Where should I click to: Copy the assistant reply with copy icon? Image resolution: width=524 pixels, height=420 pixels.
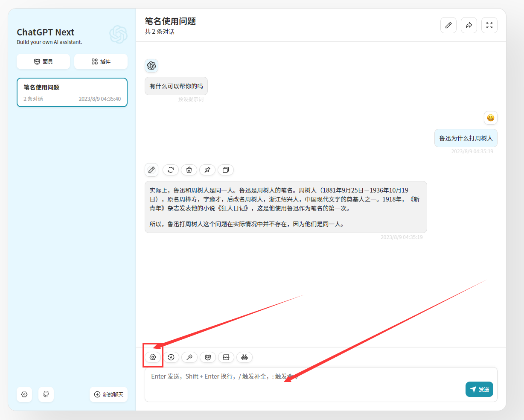click(x=226, y=170)
